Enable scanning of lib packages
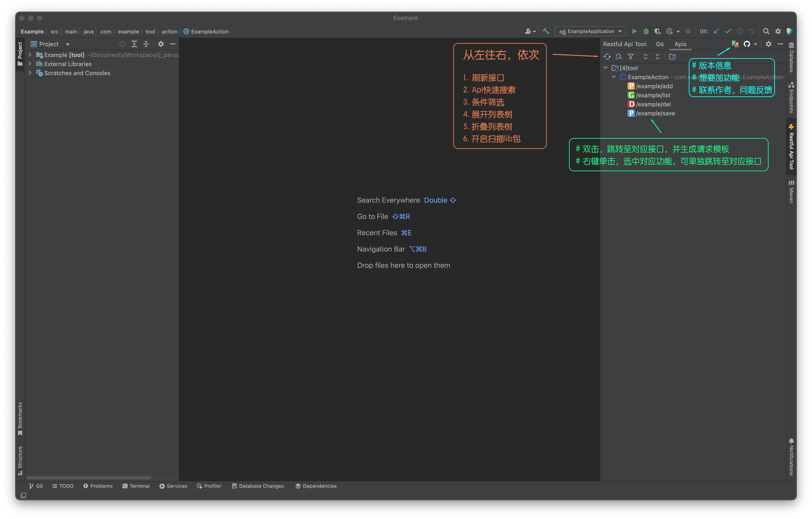This screenshot has height=519, width=812. [x=672, y=56]
